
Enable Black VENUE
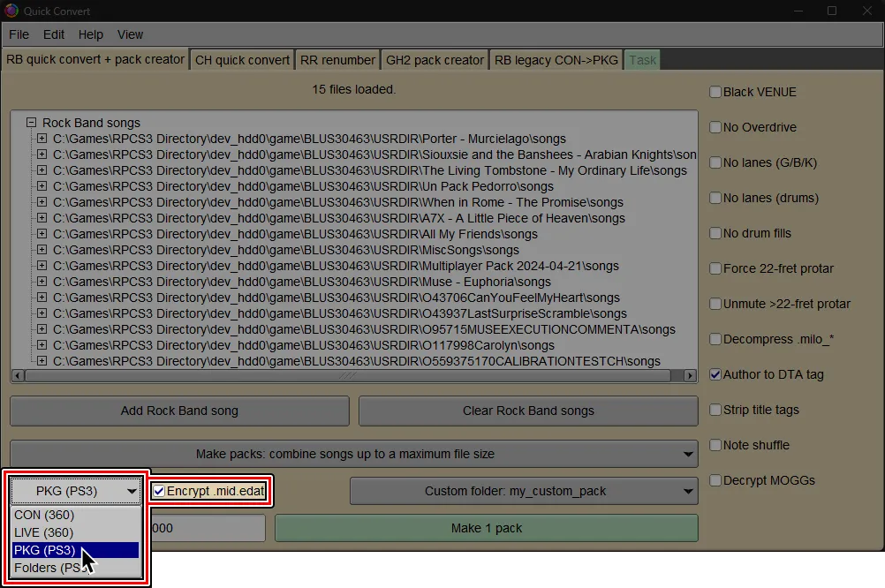tap(715, 92)
